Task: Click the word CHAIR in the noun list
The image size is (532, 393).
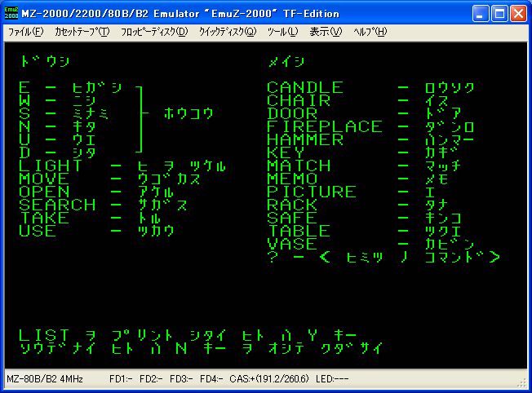Action: point(299,100)
